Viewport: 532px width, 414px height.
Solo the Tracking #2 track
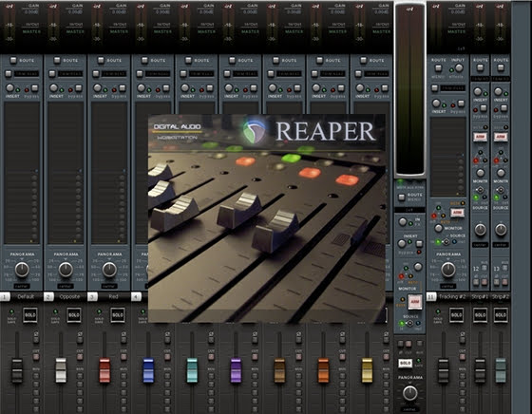click(456, 315)
